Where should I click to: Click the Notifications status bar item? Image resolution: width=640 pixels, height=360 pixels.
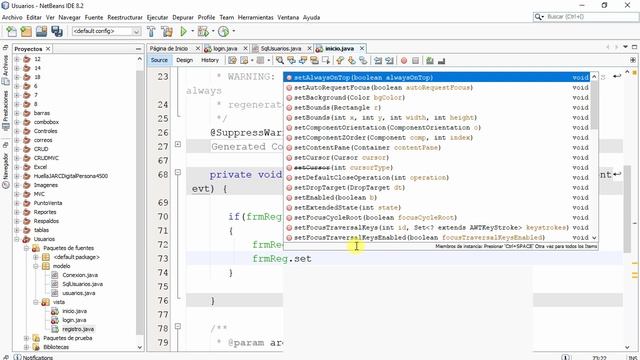34,357
